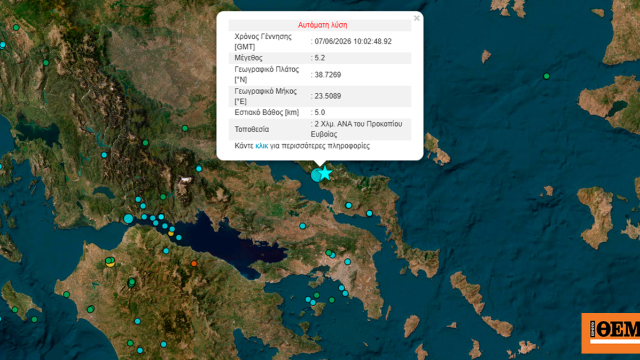Image resolution: width=640 pixels, height=360 pixels.
Task: Select the 'Αυτόματη λύση' red heading
Action: tap(322, 25)
